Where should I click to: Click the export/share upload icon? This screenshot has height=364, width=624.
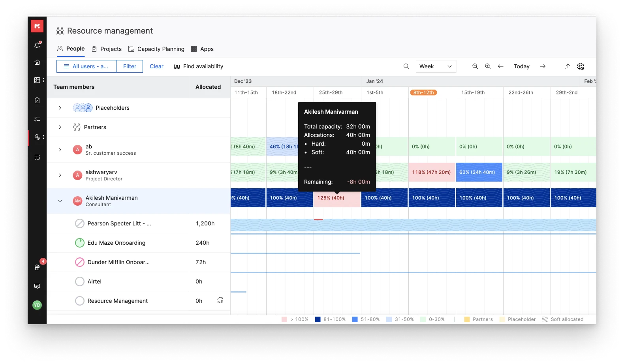point(568,66)
